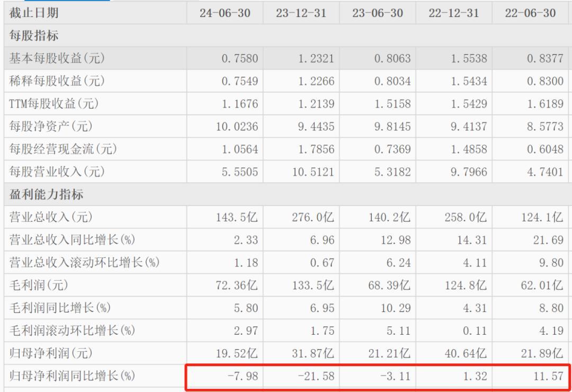Click total revenue value 258.0亿
Image resolution: width=572 pixels, height=392 pixels.
(x=466, y=217)
